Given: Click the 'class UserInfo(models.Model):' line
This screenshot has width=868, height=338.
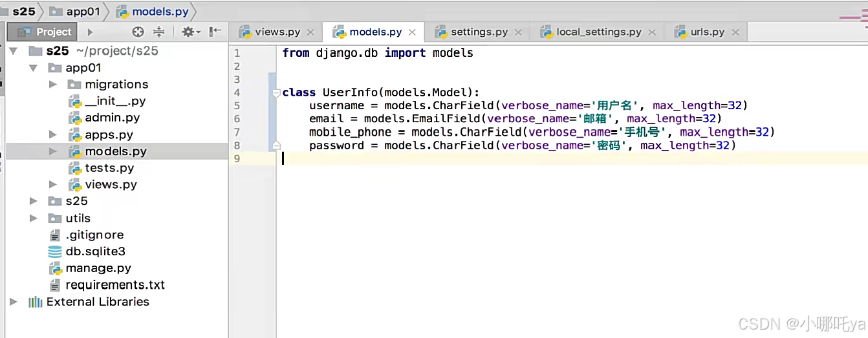Looking at the screenshot, I should pos(381,92).
